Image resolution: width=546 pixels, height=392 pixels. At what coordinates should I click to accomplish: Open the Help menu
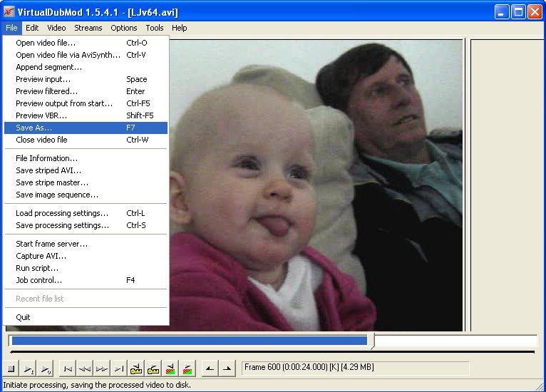tap(180, 28)
